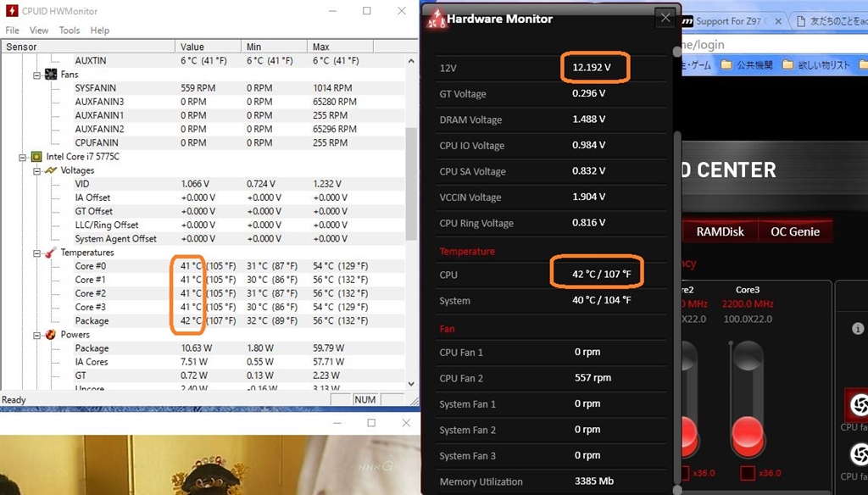Click the Memory Utilization 3385 Mb value
Viewport: 868px width, 495px height.
tap(593, 481)
